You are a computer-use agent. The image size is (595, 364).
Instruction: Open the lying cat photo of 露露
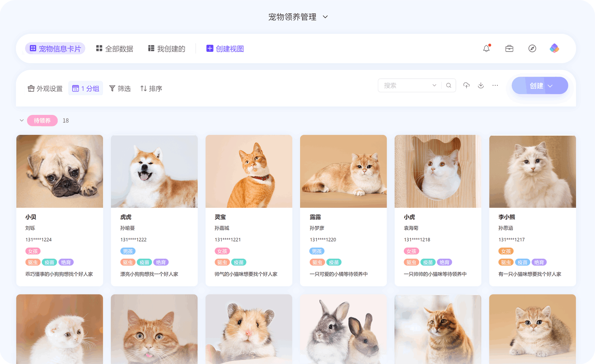(343, 171)
